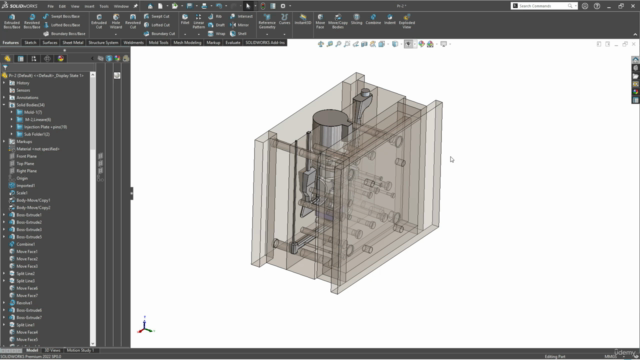
Task: Choose the Lofted Cut command
Action: click(157, 25)
